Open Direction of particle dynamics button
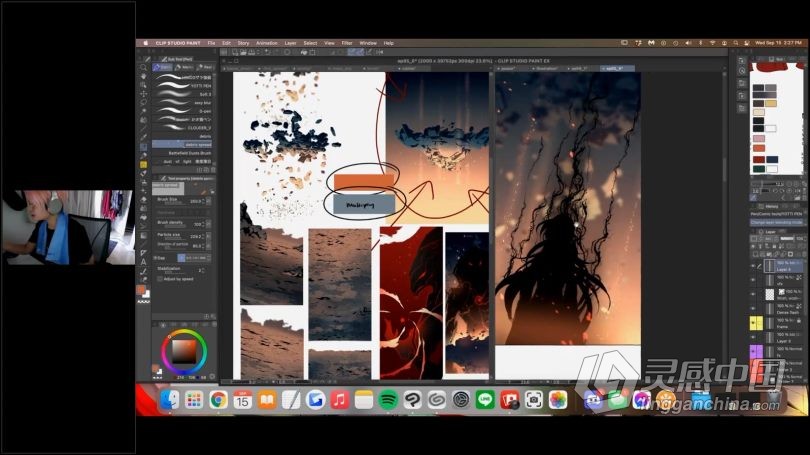The width and height of the screenshot is (810, 455). coord(209,246)
